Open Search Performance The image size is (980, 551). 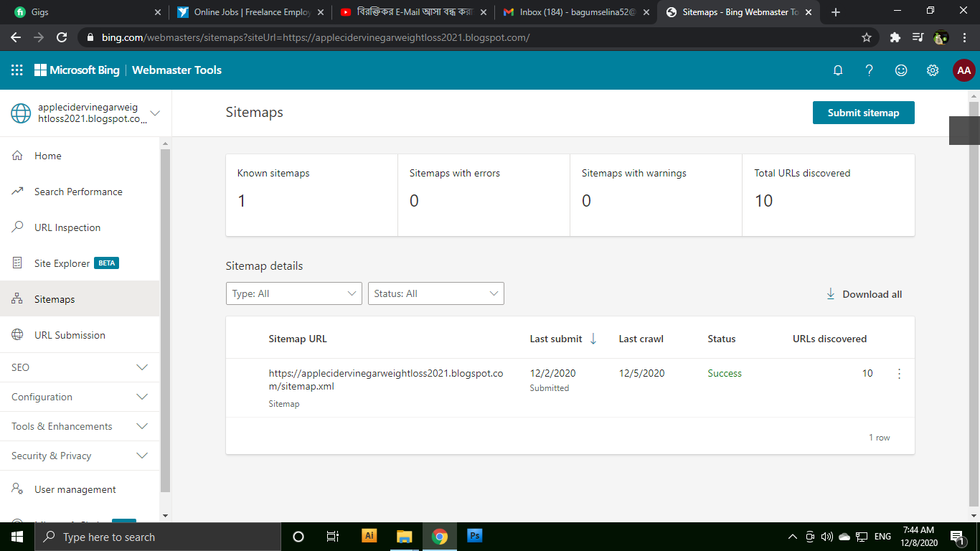click(x=78, y=192)
